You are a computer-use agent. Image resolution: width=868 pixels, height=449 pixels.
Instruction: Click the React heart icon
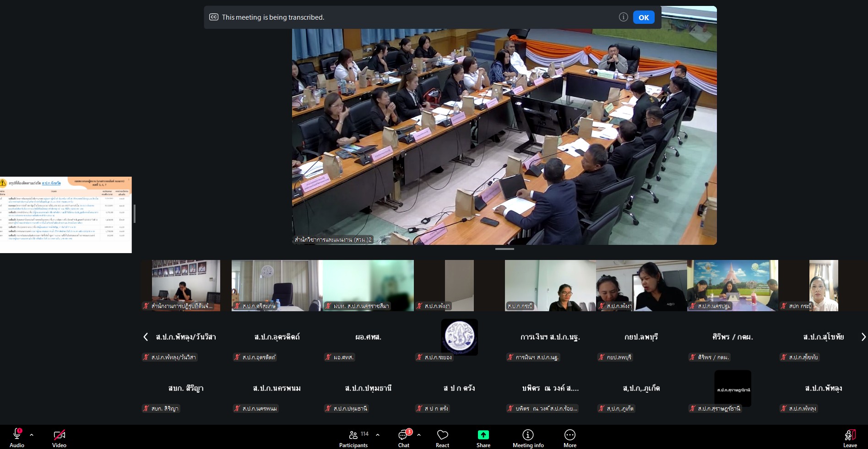click(x=442, y=435)
